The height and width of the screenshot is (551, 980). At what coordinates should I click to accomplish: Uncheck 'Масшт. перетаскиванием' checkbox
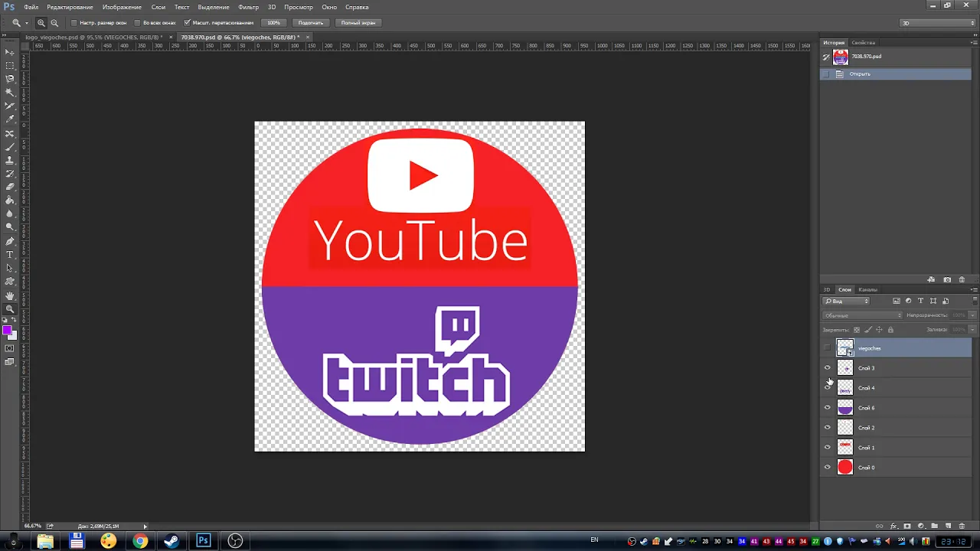[x=187, y=23]
